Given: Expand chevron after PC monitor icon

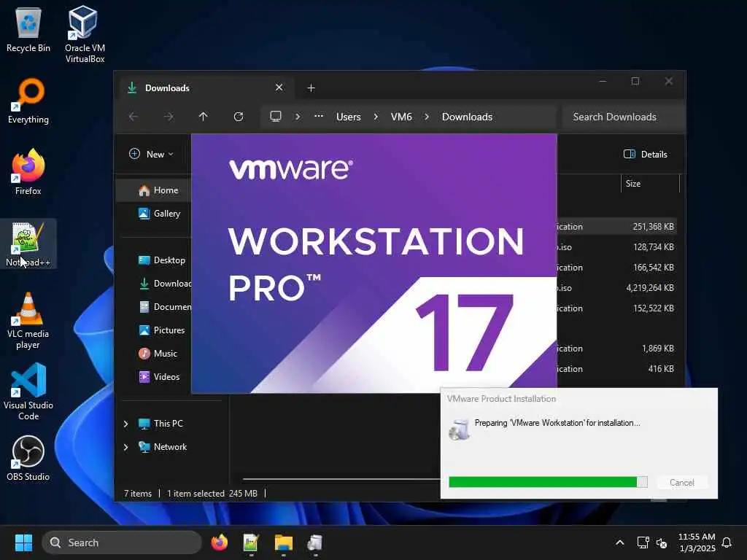Looking at the screenshot, I should (x=298, y=117).
